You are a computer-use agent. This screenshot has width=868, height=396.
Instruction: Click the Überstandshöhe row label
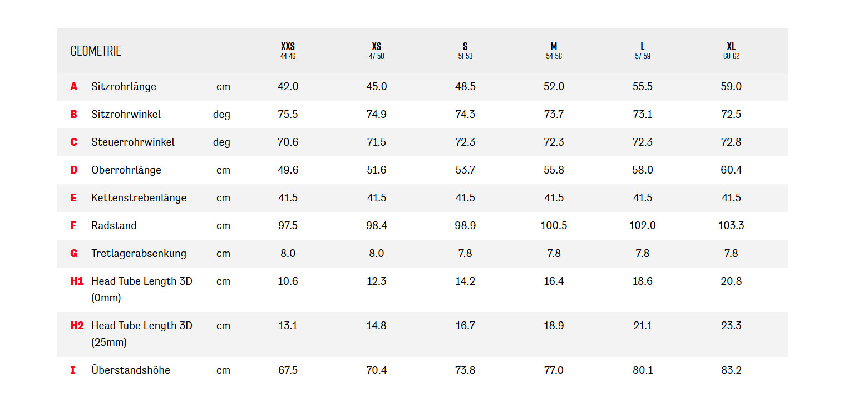click(x=131, y=370)
